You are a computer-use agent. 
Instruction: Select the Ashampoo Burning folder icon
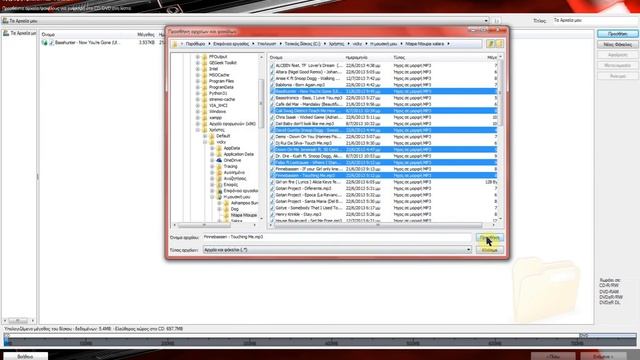click(x=226, y=203)
